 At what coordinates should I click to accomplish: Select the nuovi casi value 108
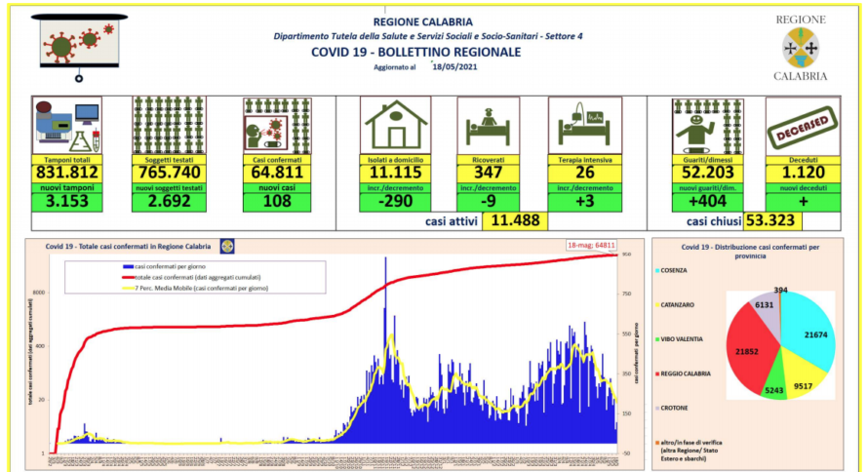276,202
